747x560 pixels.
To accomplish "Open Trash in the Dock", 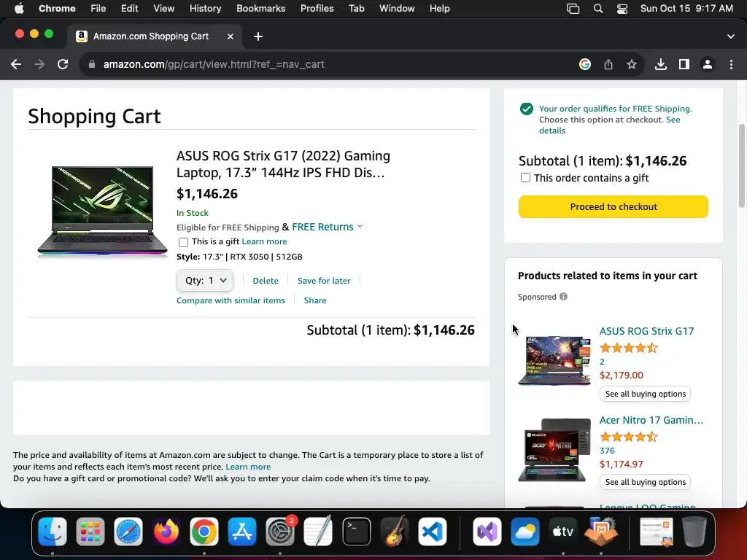I will pos(694,532).
